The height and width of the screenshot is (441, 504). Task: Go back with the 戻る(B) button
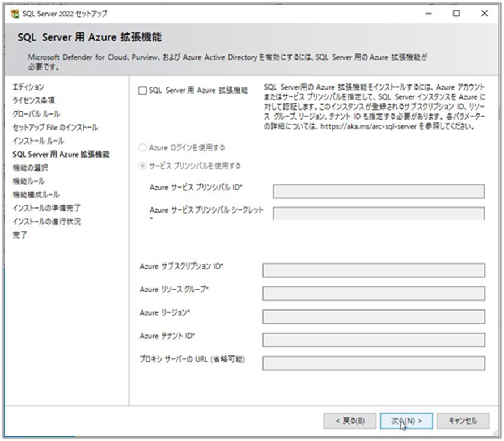[x=350, y=421]
